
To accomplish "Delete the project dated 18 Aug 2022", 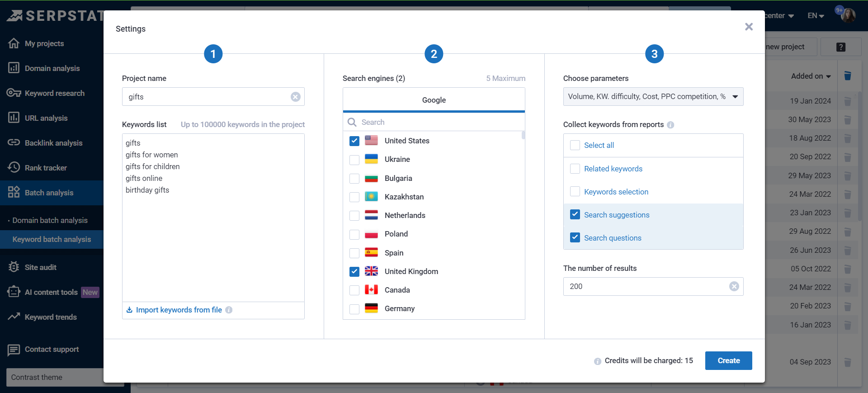I will tap(848, 138).
